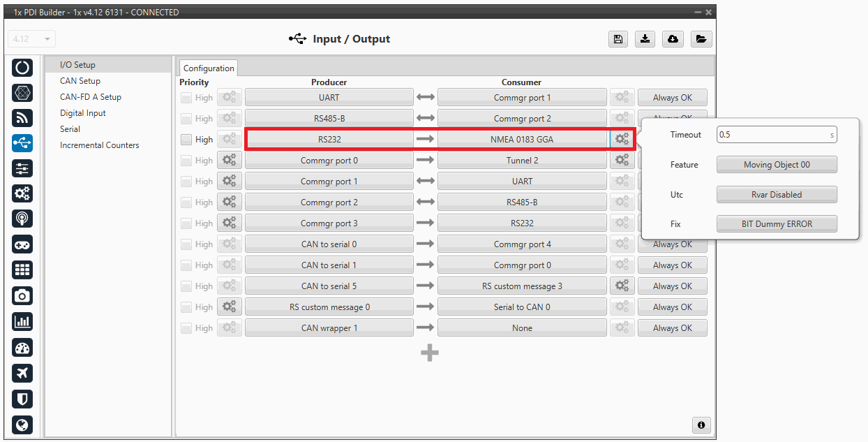
Task: Click the cloud upload icon
Action: point(673,39)
